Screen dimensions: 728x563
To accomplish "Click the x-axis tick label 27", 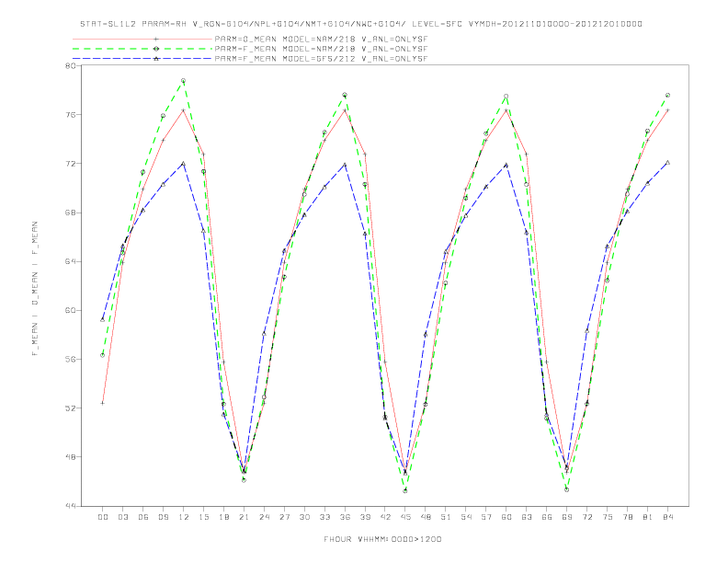I will coord(284,517).
